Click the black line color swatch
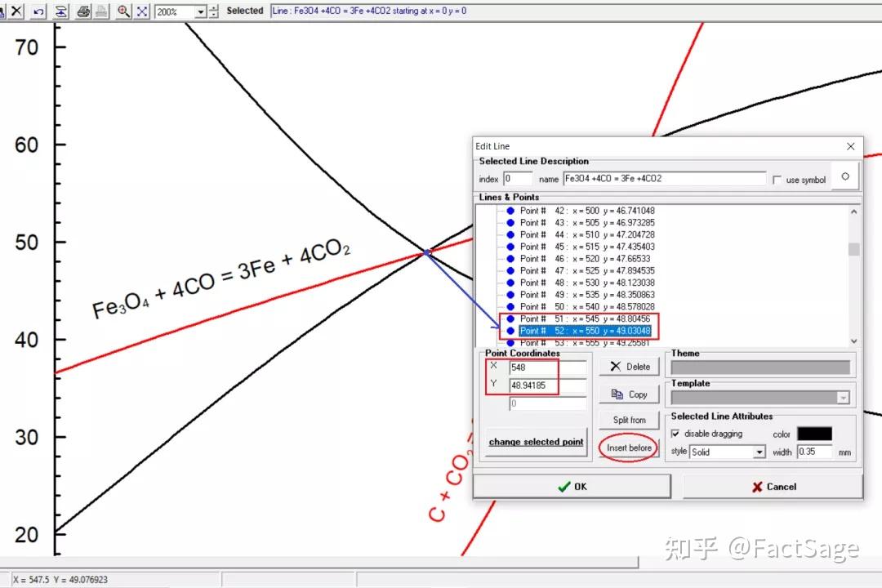882x588 pixels. [x=813, y=434]
